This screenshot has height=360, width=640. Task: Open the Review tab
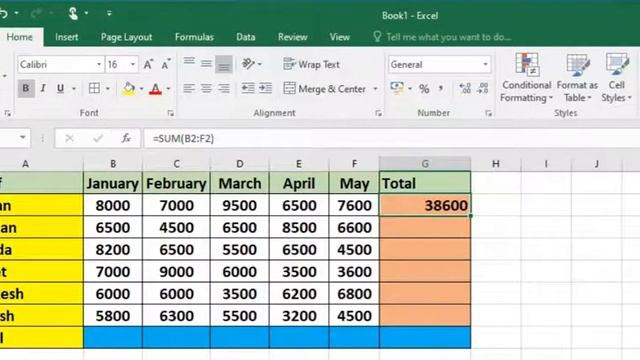point(293,37)
